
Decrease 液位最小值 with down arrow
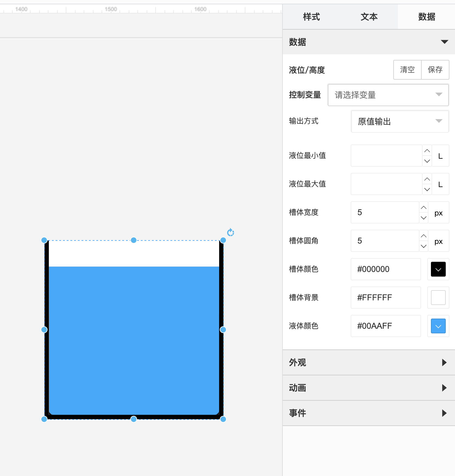(427, 161)
